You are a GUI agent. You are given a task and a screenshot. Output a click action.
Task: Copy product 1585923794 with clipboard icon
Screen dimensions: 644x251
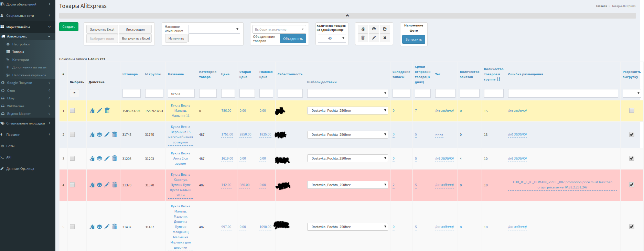click(x=92, y=111)
